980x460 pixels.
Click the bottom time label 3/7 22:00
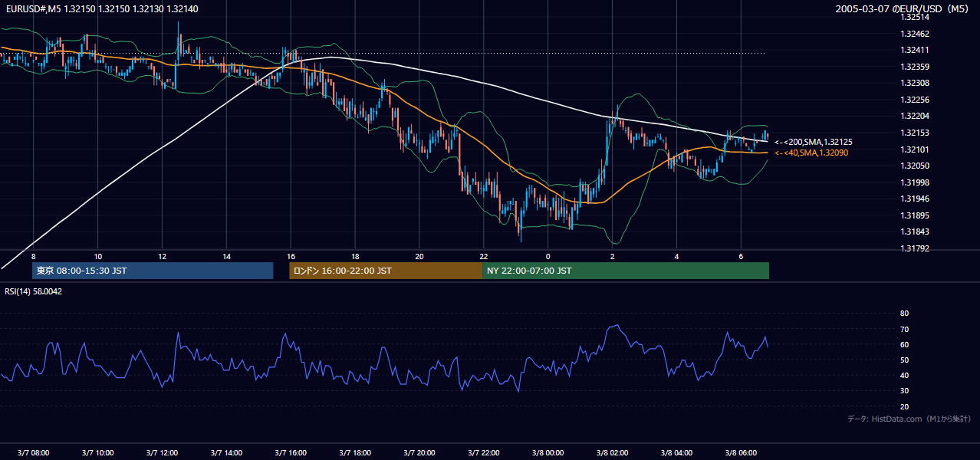click(x=484, y=453)
